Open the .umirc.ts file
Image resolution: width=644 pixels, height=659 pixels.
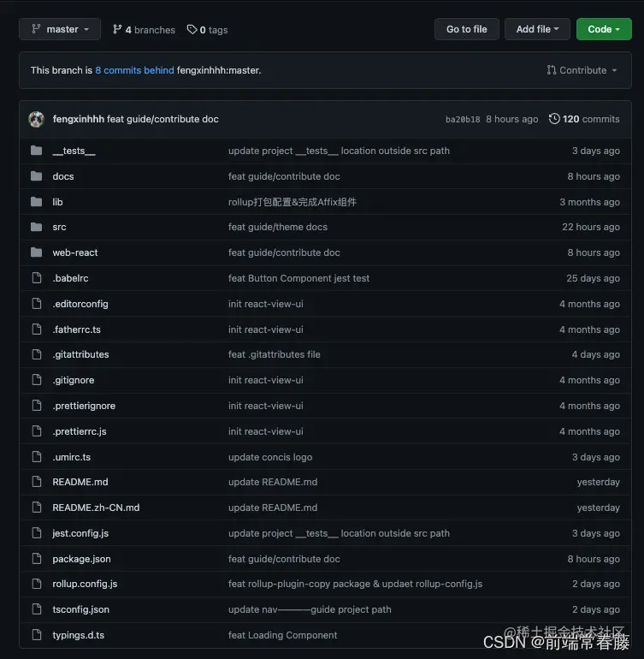[72, 457]
